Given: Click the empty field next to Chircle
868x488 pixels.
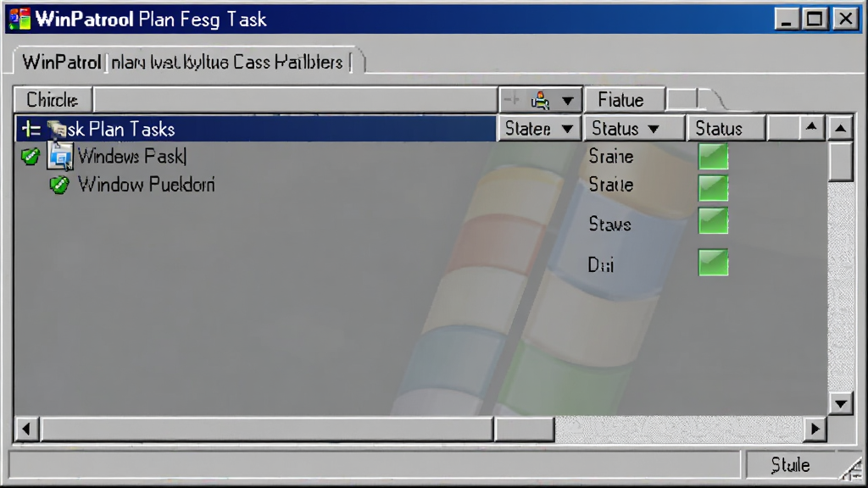Looking at the screenshot, I should pyautogui.click(x=295, y=100).
